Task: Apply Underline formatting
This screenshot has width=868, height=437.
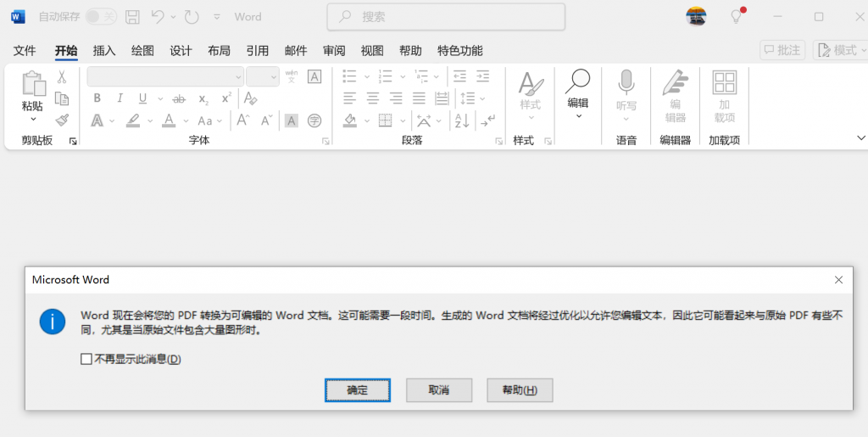Action: 142,98
